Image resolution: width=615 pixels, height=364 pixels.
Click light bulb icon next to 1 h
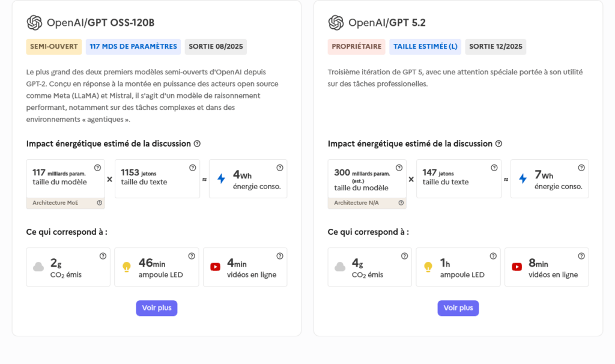tap(428, 267)
